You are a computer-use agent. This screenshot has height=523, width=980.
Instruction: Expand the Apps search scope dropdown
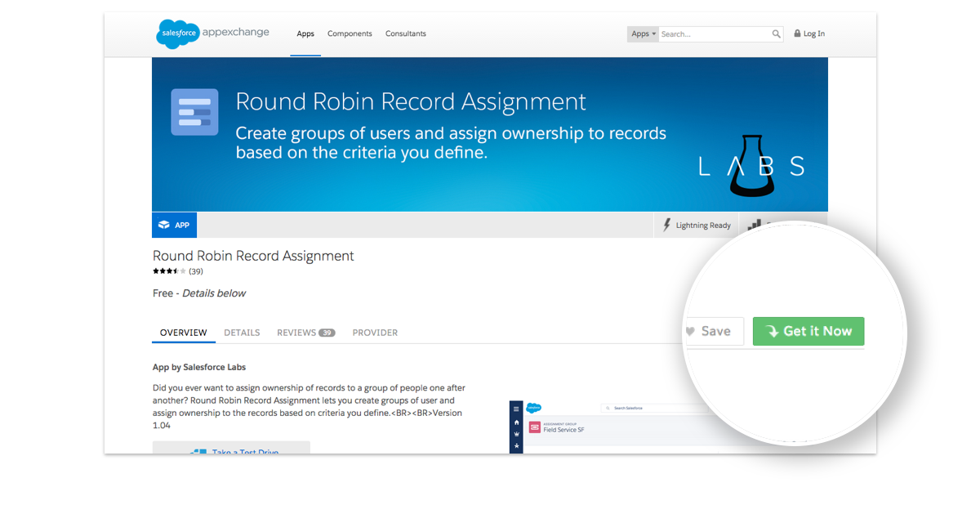click(x=644, y=34)
